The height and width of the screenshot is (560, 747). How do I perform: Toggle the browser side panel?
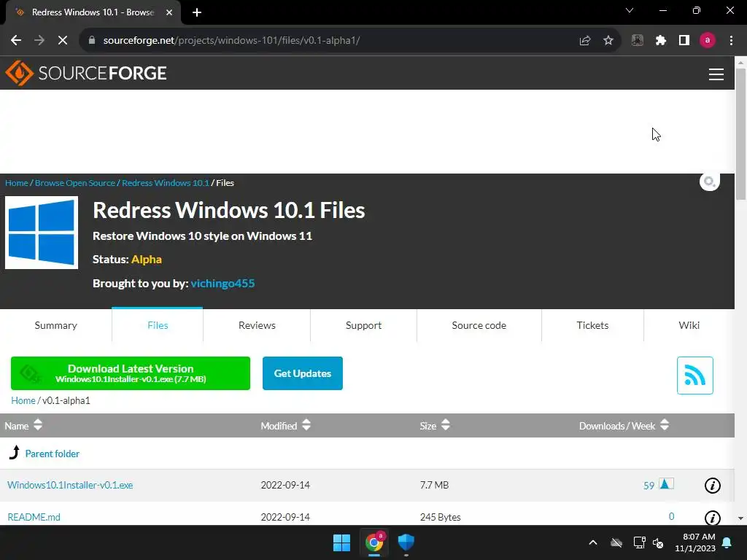[x=684, y=41]
